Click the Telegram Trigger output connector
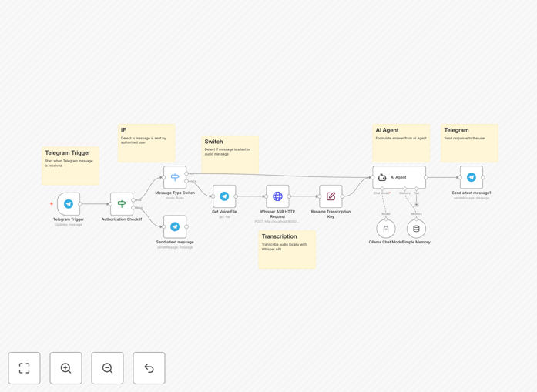This screenshot has height=392, width=537. pos(80,204)
